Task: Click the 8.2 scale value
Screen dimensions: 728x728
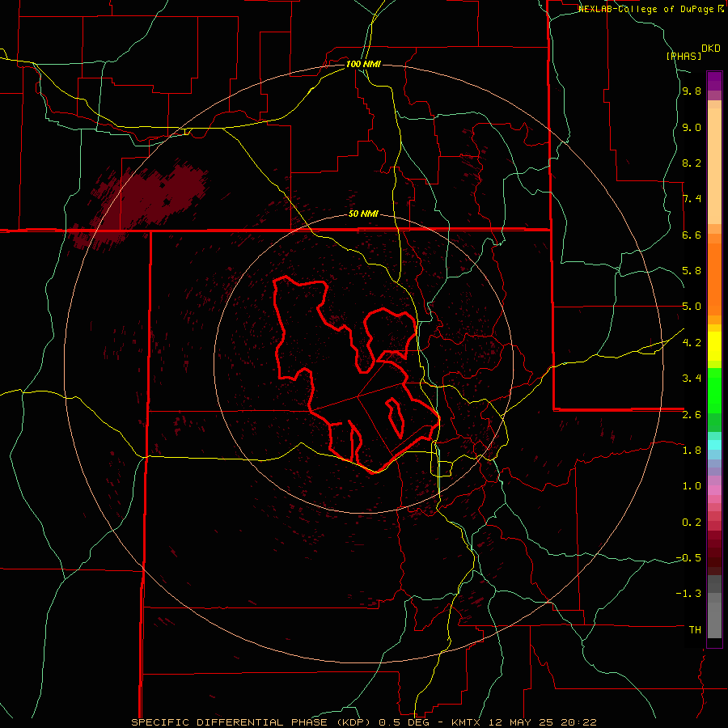Action: pos(692,163)
